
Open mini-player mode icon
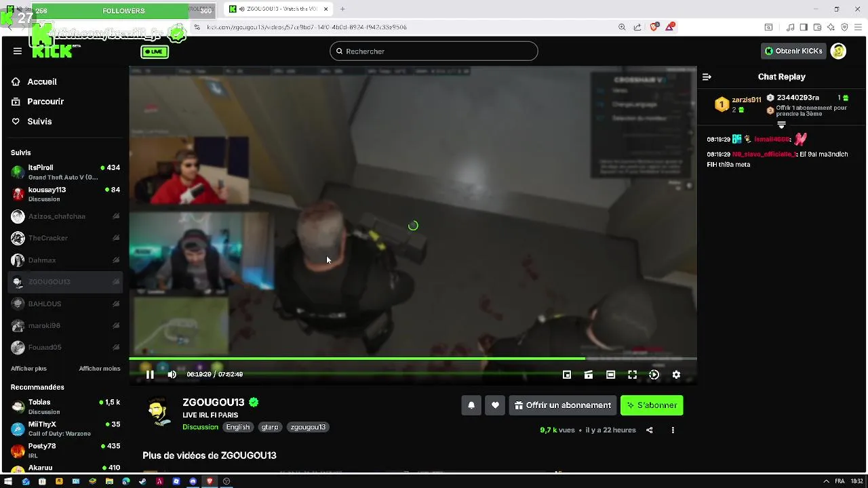click(567, 374)
